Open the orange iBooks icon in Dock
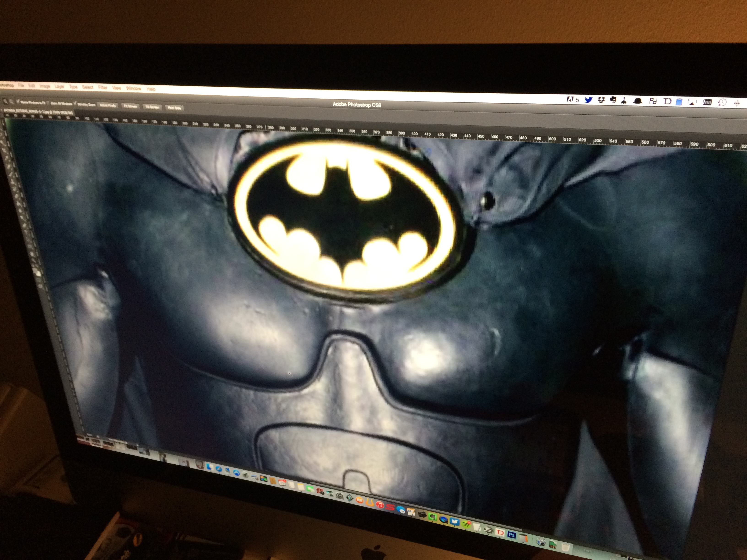Screen dimensions: 747x560 pos(360,500)
